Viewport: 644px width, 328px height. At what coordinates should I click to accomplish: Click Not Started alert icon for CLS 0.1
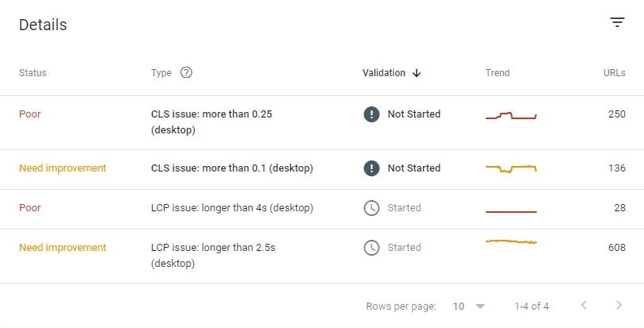pos(371,168)
